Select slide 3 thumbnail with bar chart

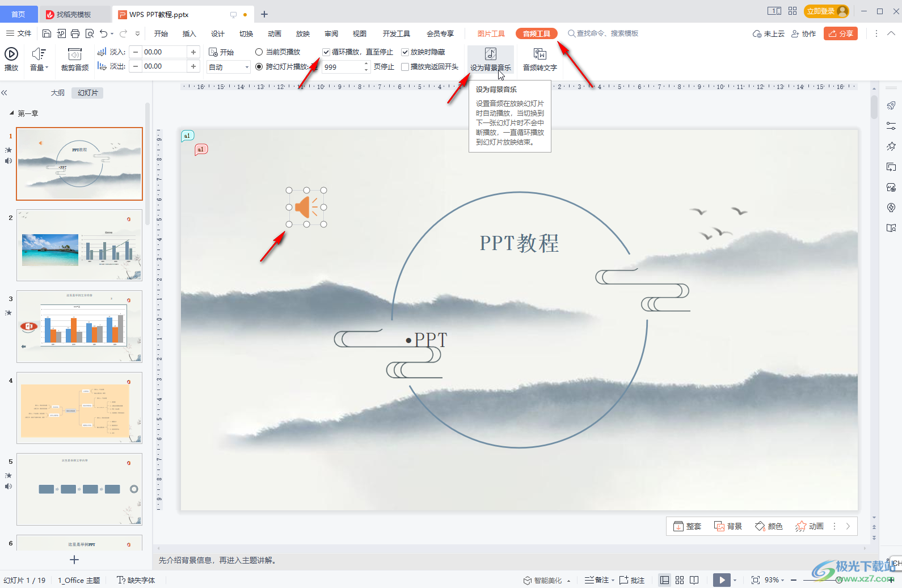click(x=79, y=327)
